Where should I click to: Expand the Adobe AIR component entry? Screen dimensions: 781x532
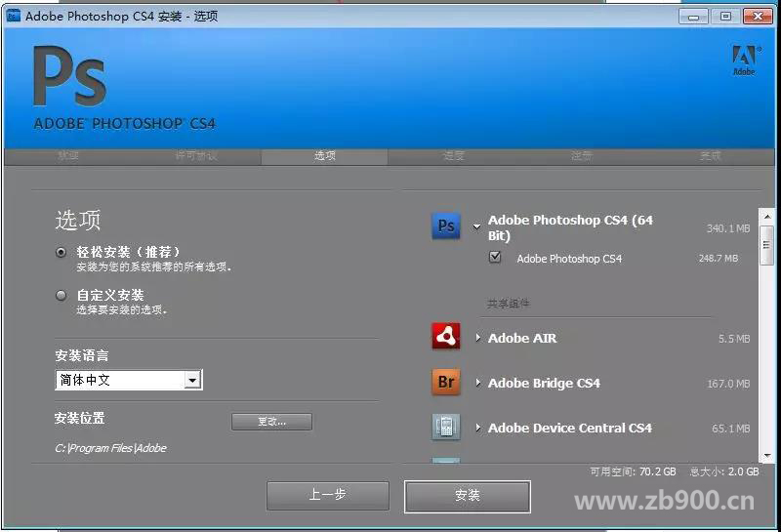point(478,338)
